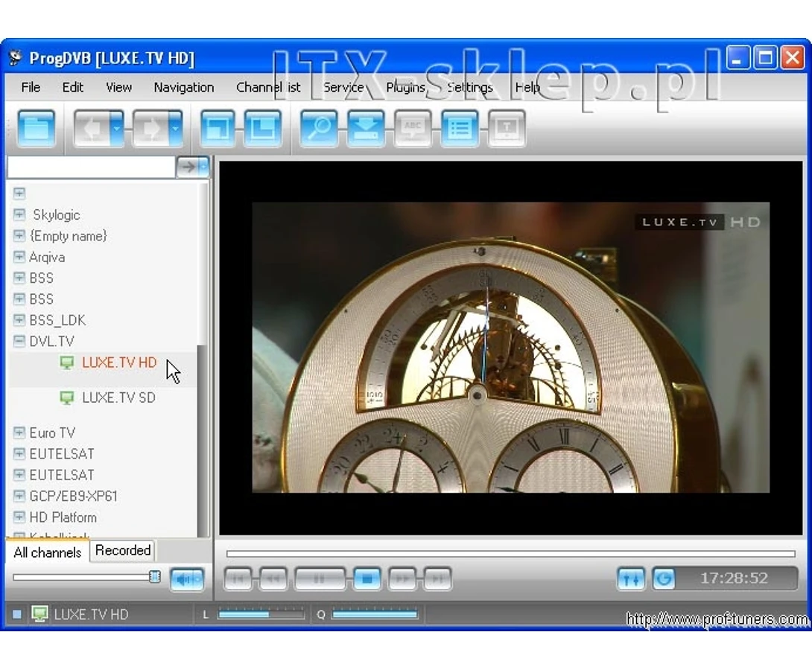
Task: Expand the HD Platform group
Action: (x=19, y=517)
